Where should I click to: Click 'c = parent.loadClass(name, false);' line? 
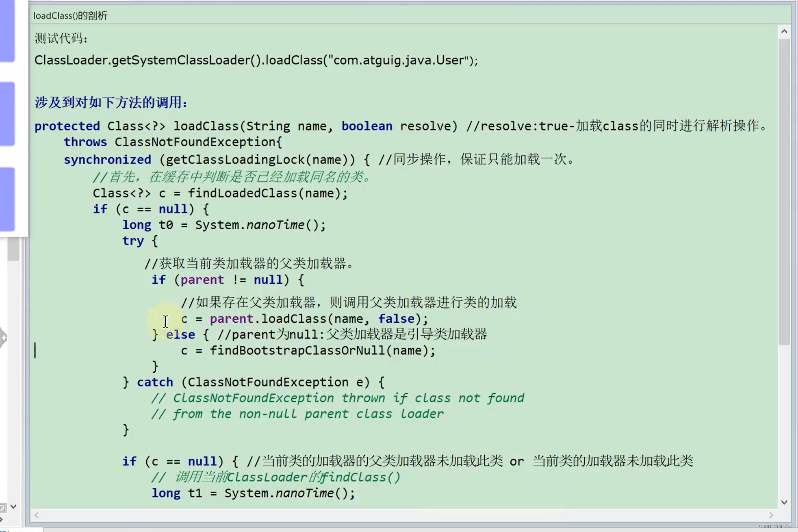[304, 319]
